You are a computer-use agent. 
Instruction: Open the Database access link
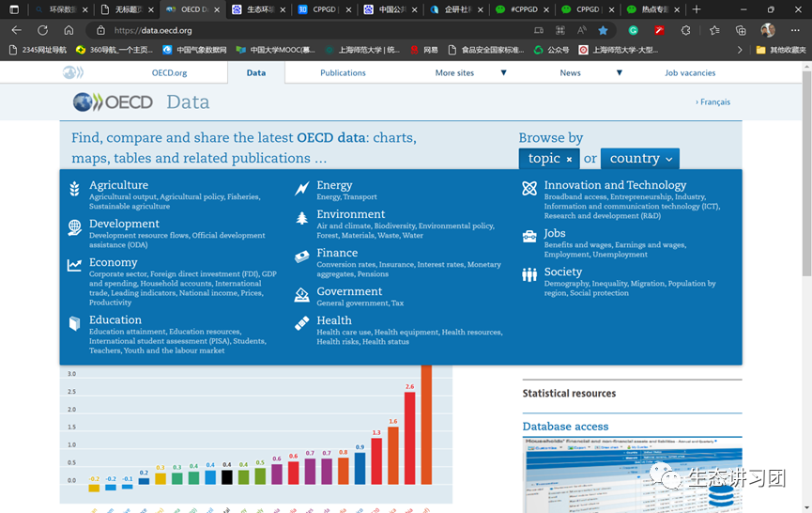click(x=565, y=427)
